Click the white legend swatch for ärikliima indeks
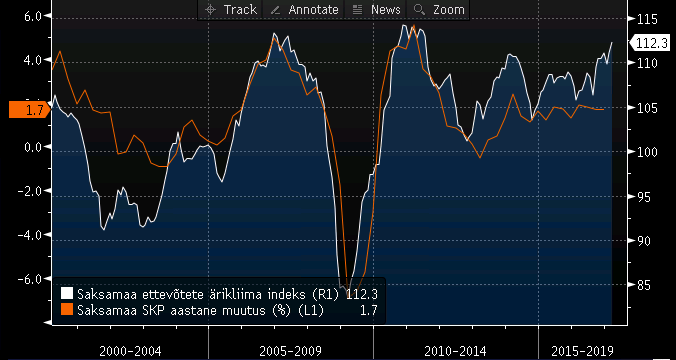The width and height of the screenshot is (676, 360). [x=67, y=294]
